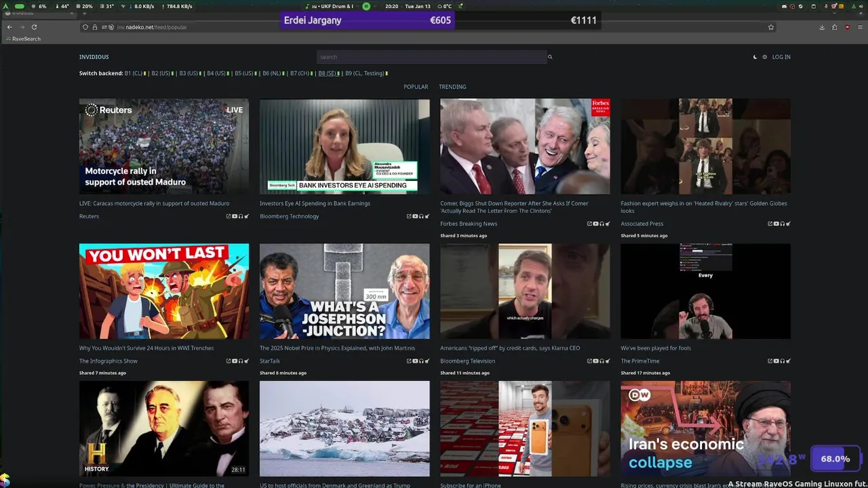868x488 pixels.
Task: Open the RaveSearch bookmark
Action: tap(23, 39)
